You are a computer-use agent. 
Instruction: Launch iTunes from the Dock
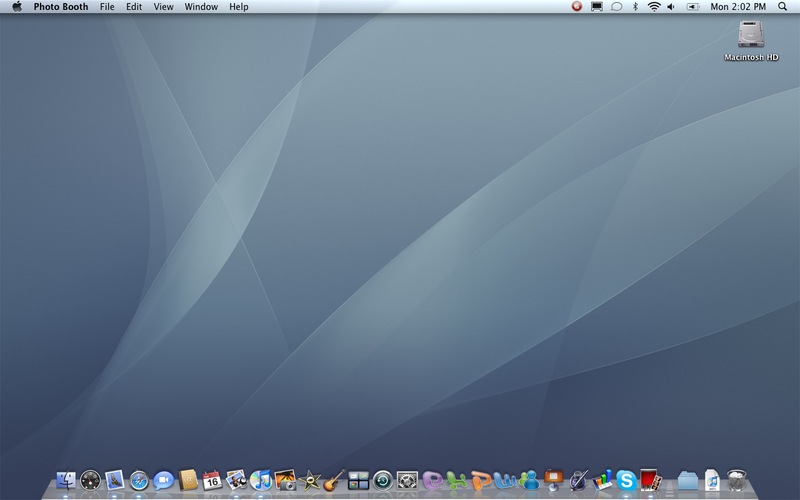[261, 480]
